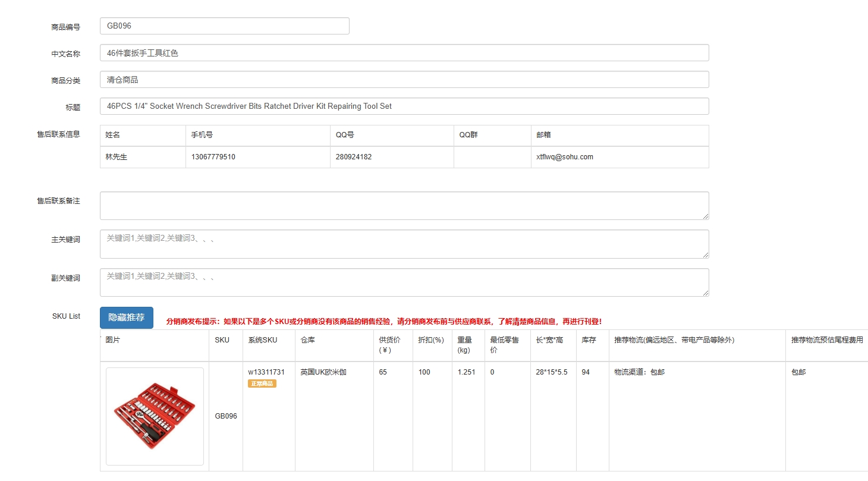Viewport: 868px width, 481px height.
Task: Click inside the 售后联系备注 remark textarea
Action: 404,205
